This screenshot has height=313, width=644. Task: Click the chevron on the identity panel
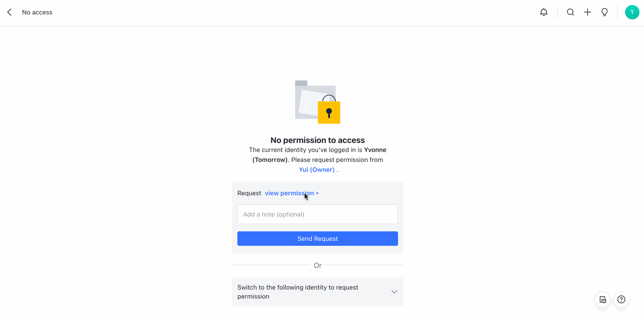tap(394, 292)
